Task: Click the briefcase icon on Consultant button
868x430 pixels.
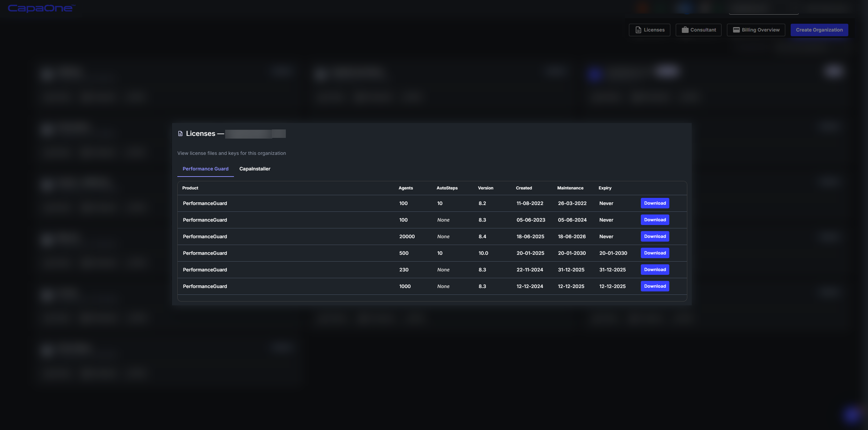Action: [x=685, y=30]
